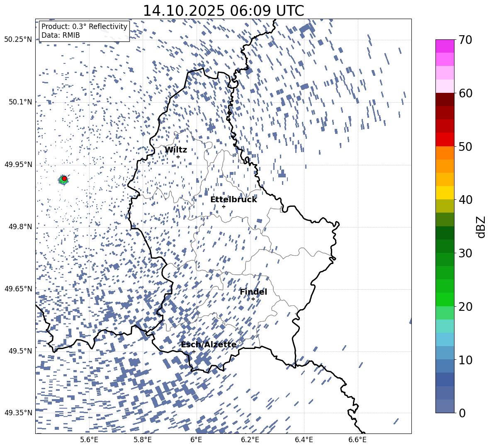Click the 49.95°N latitude label
Viewport: 491px width, 448px height.
18,165
